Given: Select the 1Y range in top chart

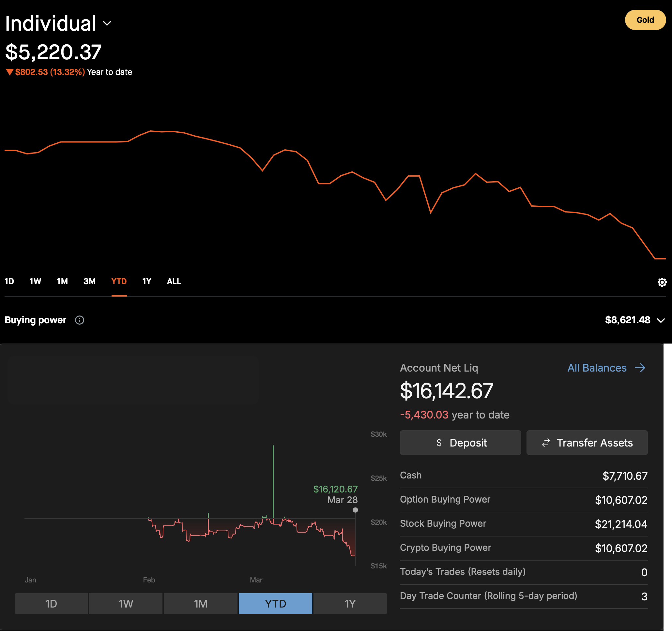Looking at the screenshot, I should (146, 281).
